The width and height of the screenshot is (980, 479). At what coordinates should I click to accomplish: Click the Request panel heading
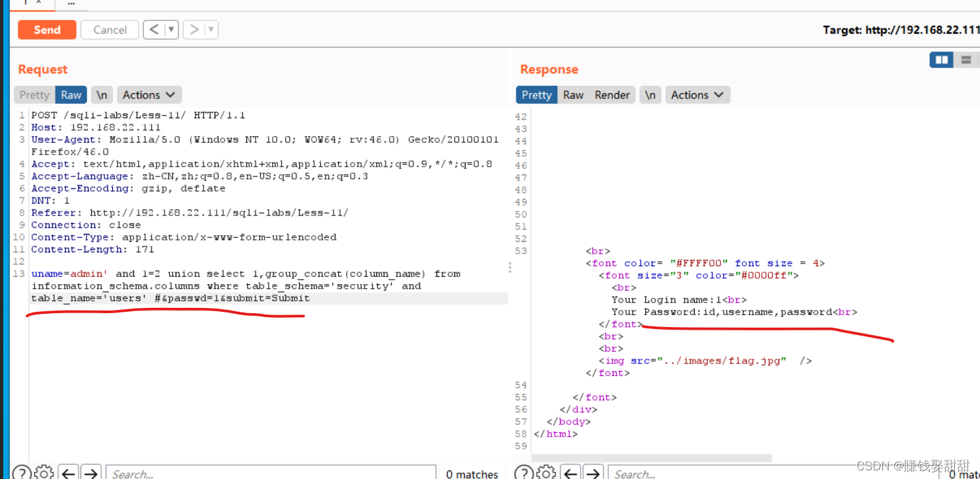43,69
